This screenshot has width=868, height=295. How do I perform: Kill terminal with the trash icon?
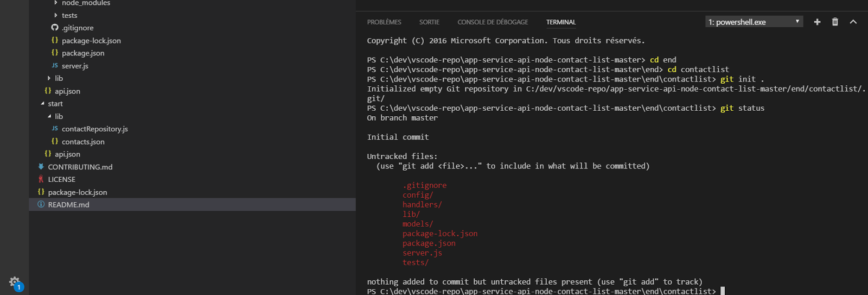835,22
